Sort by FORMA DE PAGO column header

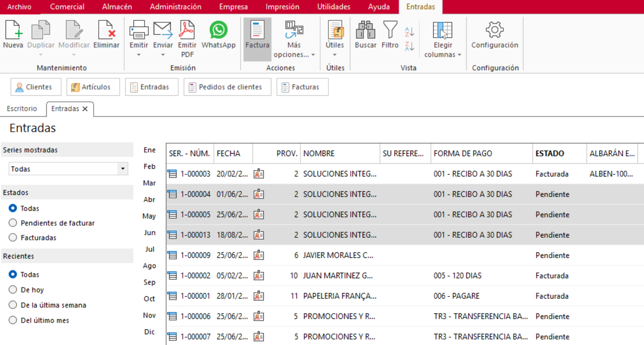[x=482, y=153]
